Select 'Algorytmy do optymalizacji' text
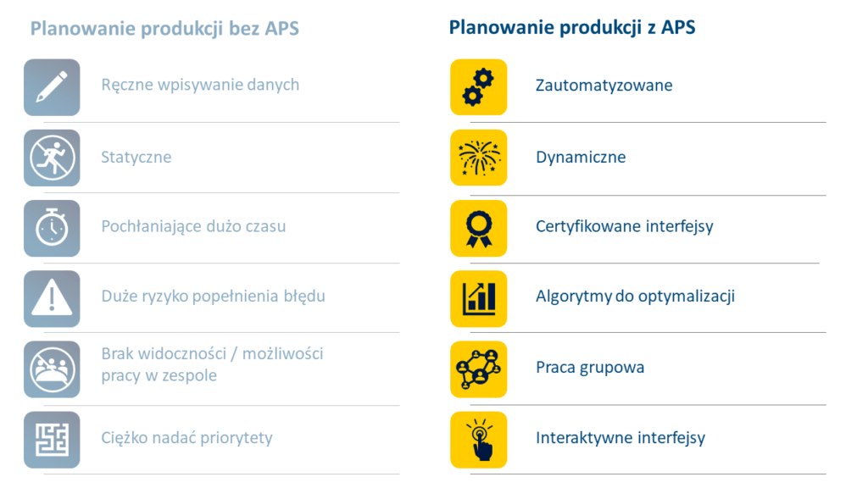The height and width of the screenshot is (488, 868). [x=635, y=297]
